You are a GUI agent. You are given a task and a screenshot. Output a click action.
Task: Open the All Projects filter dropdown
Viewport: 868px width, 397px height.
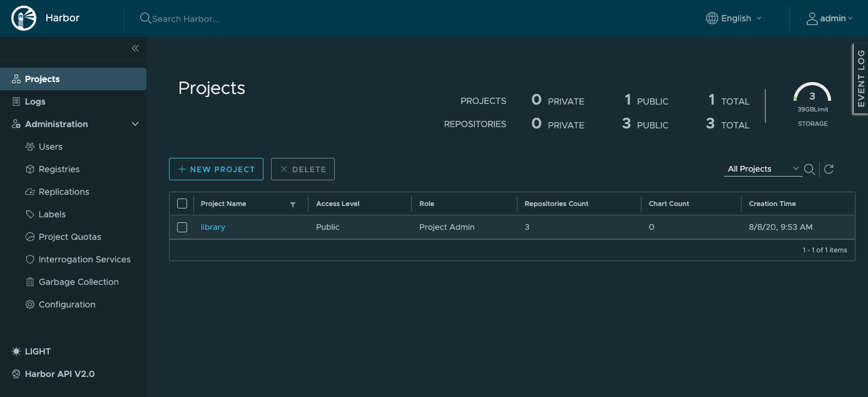point(763,169)
